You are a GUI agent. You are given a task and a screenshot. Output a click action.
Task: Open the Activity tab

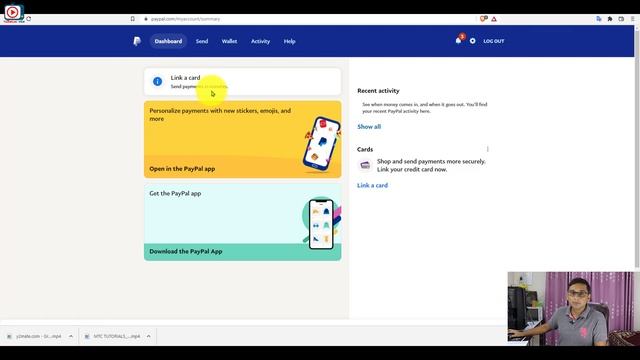point(260,41)
